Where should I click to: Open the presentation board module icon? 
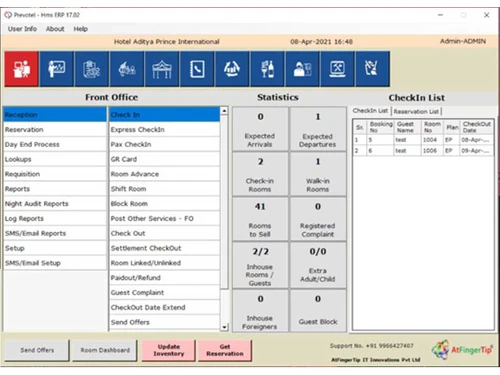[x=57, y=69]
